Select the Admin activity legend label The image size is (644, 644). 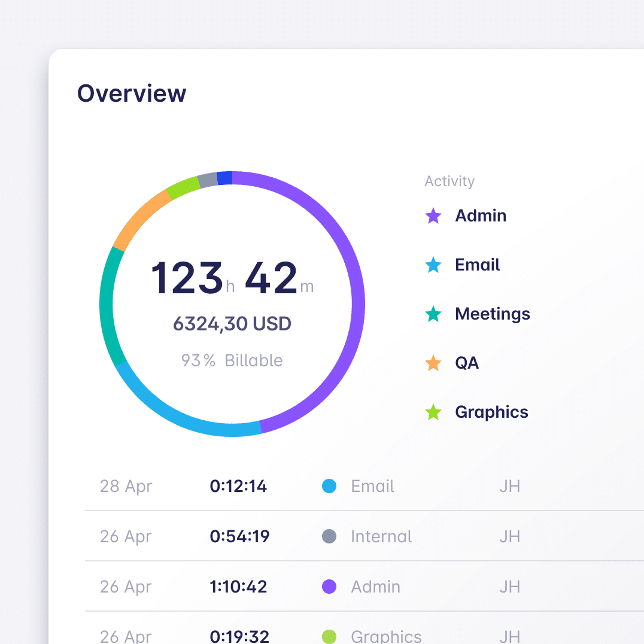481,215
